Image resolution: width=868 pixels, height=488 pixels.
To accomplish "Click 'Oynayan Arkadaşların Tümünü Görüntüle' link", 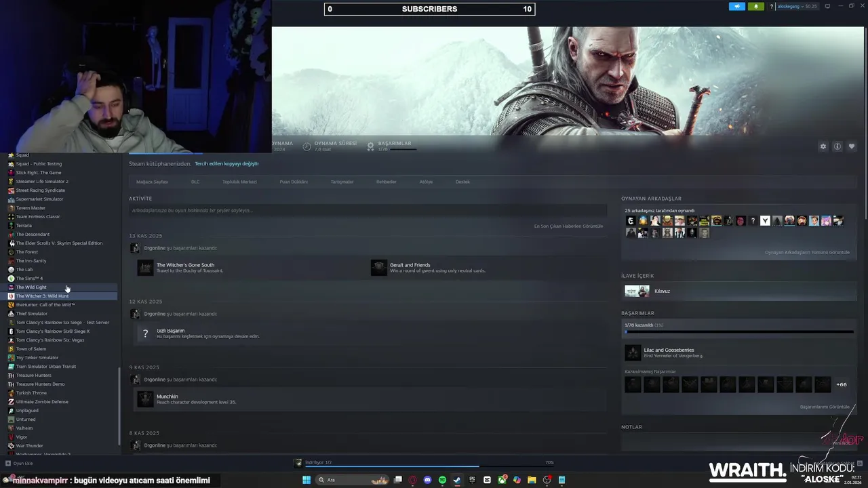I will 807,252.
